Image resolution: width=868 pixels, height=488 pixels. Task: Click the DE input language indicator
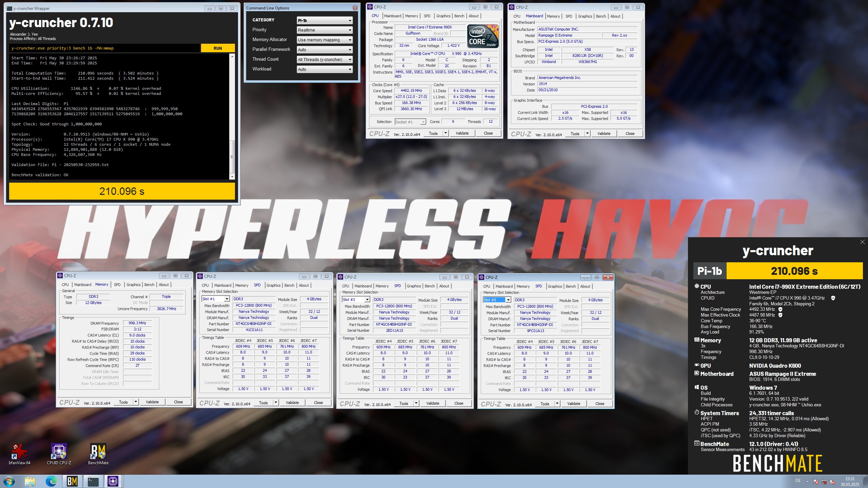798,481
